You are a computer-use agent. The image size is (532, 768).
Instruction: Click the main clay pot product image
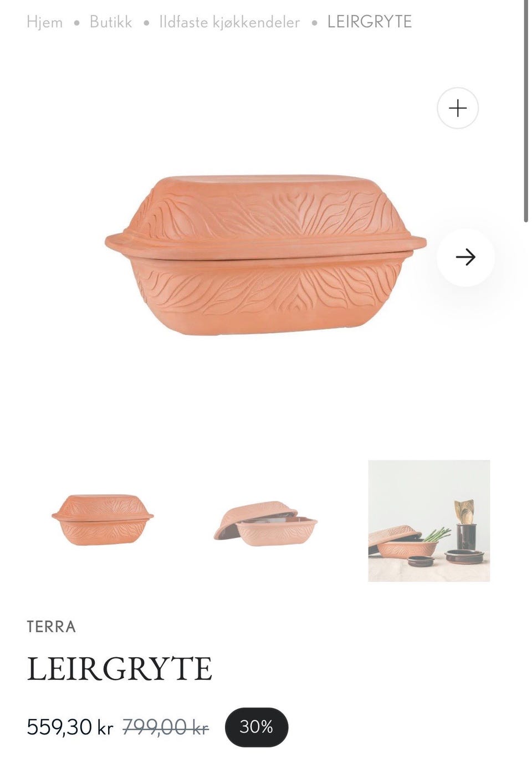pyautogui.click(x=266, y=255)
